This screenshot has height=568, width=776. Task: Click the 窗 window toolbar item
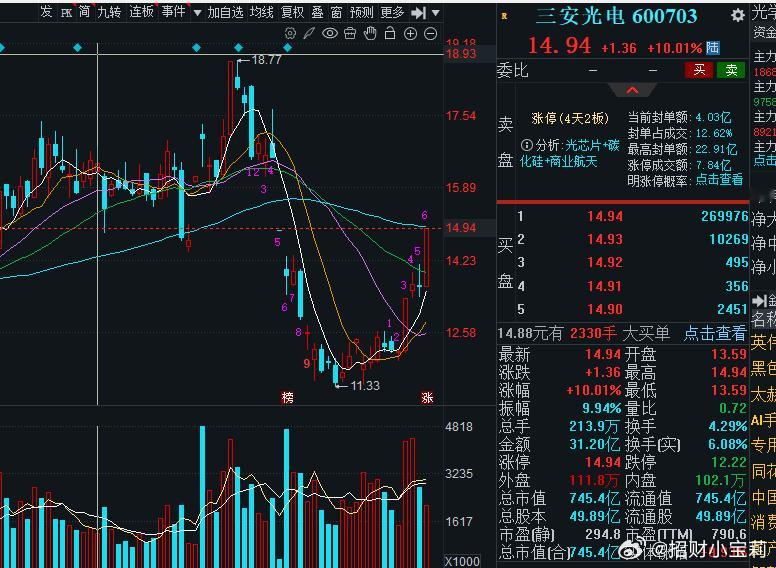coord(337,12)
